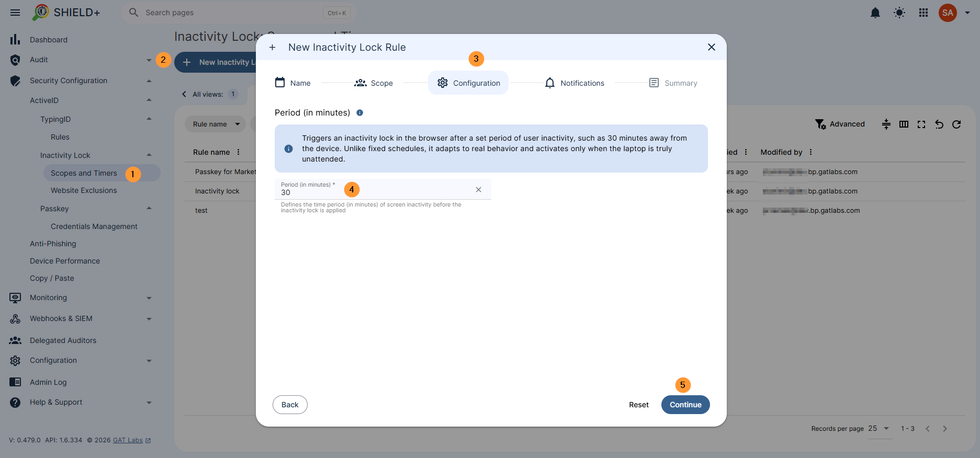Click the search magnifier icon
This screenshot has width=980, height=458.
pos(133,13)
